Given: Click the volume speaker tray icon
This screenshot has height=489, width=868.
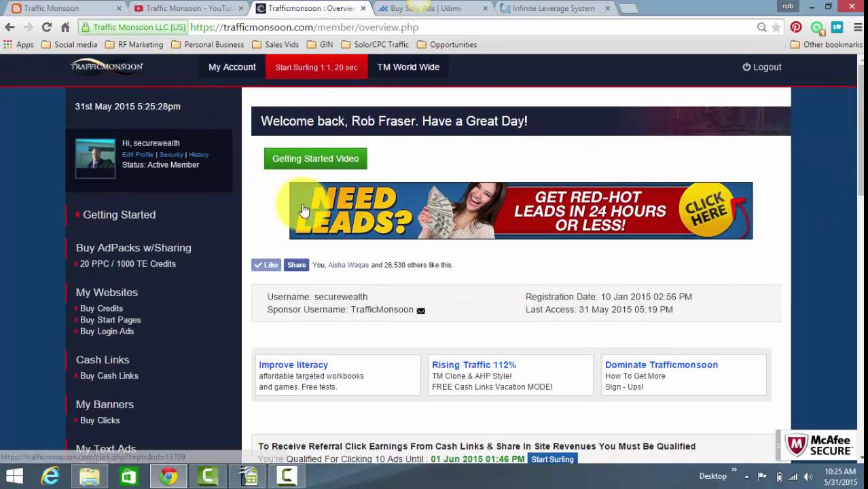Looking at the screenshot, I should [x=808, y=476].
